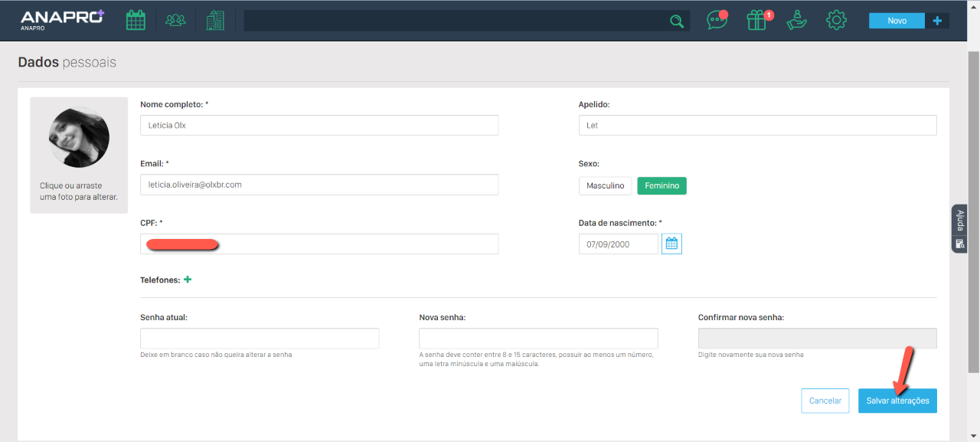Open the chat messages icon

click(717, 21)
